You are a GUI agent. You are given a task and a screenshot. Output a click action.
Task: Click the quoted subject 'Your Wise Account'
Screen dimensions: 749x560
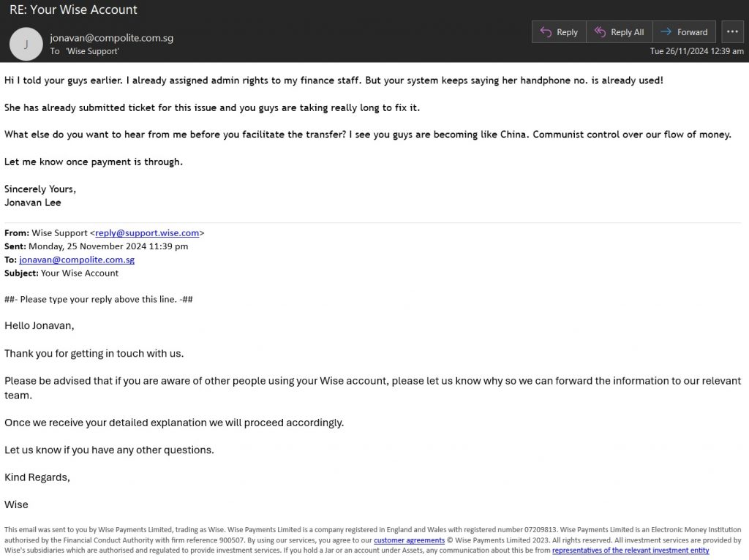pyautogui.click(x=79, y=273)
